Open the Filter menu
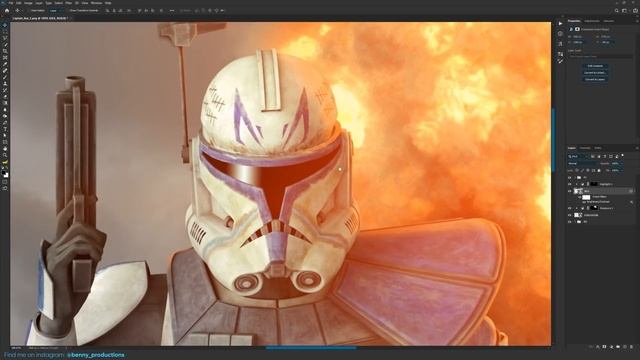The width and height of the screenshot is (640, 360). (69, 3)
